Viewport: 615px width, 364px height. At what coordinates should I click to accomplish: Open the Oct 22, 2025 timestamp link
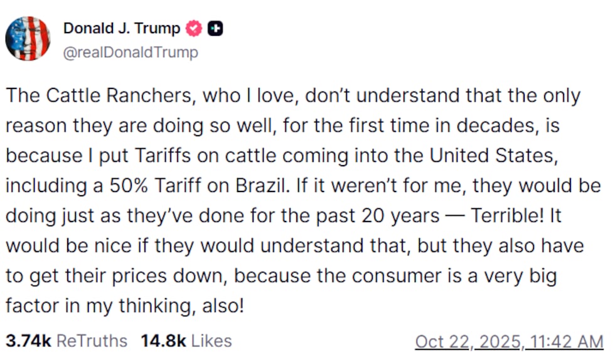[x=508, y=341]
